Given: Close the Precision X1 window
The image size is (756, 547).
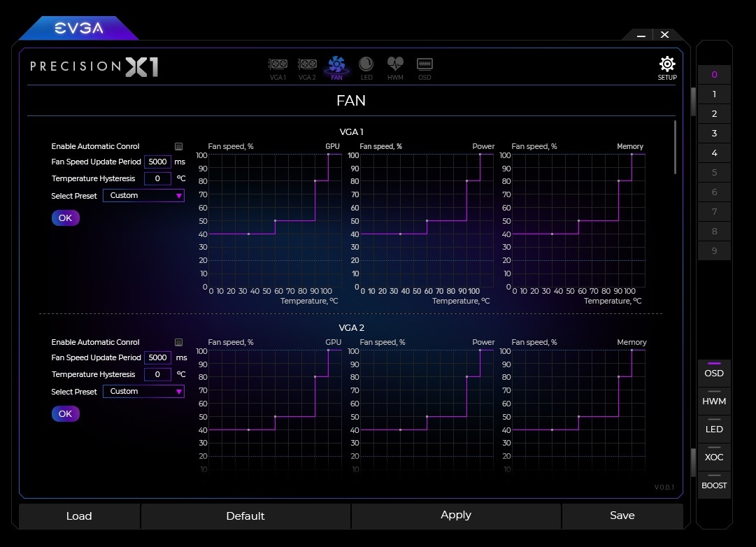Looking at the screenshot, I should (x=664, y=35).
